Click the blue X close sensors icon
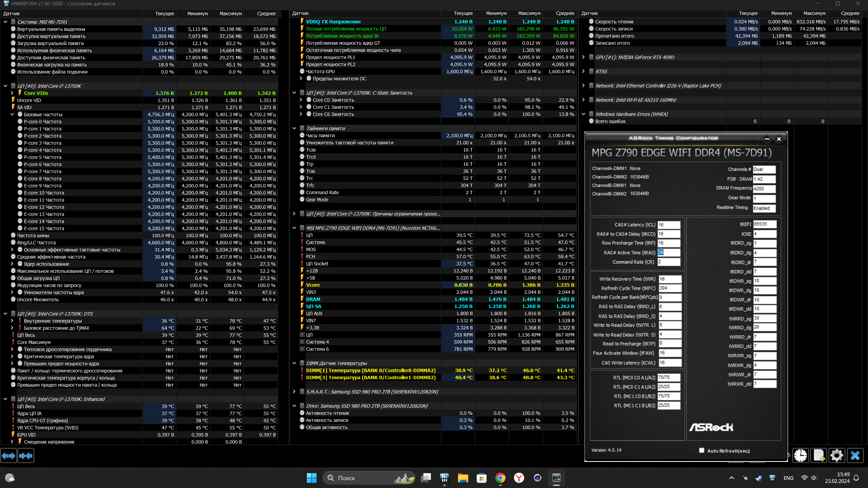 855,455
